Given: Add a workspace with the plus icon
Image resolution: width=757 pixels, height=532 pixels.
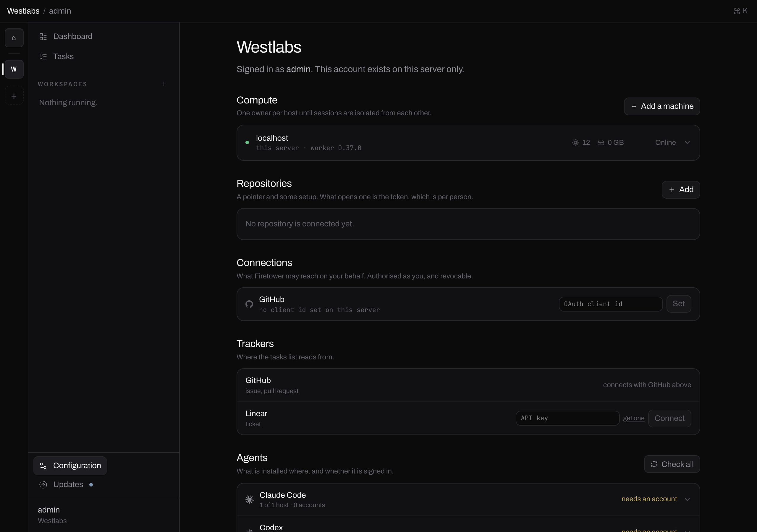Looking at the screenshot, I should (x=164, y=84).
